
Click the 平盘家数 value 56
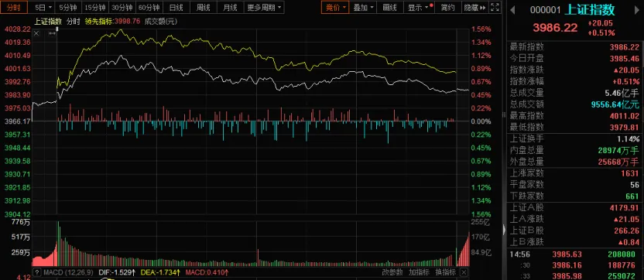click(635, 185)
